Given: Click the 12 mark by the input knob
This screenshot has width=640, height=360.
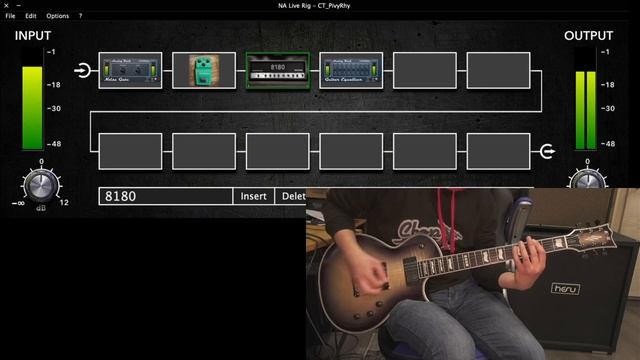Looking at the screenshot, I should tap(64, 202).
